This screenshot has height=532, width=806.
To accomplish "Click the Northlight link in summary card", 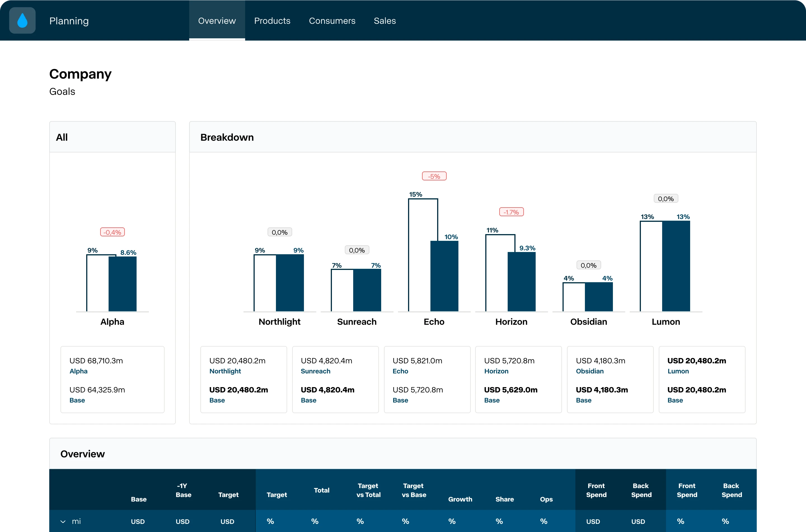I will tap(225, 371).
